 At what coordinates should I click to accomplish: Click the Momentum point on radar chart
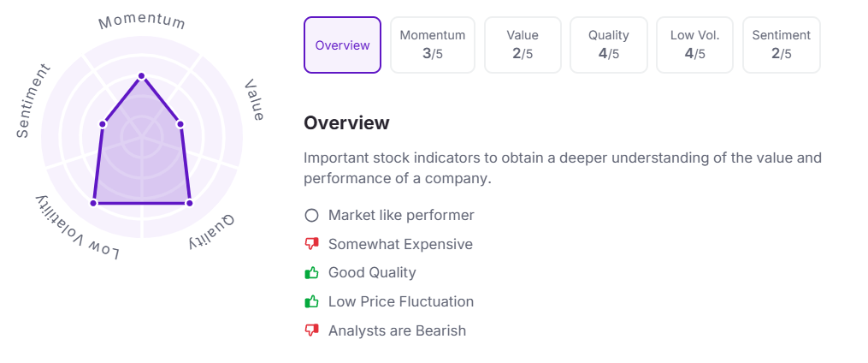click(142, 76)
